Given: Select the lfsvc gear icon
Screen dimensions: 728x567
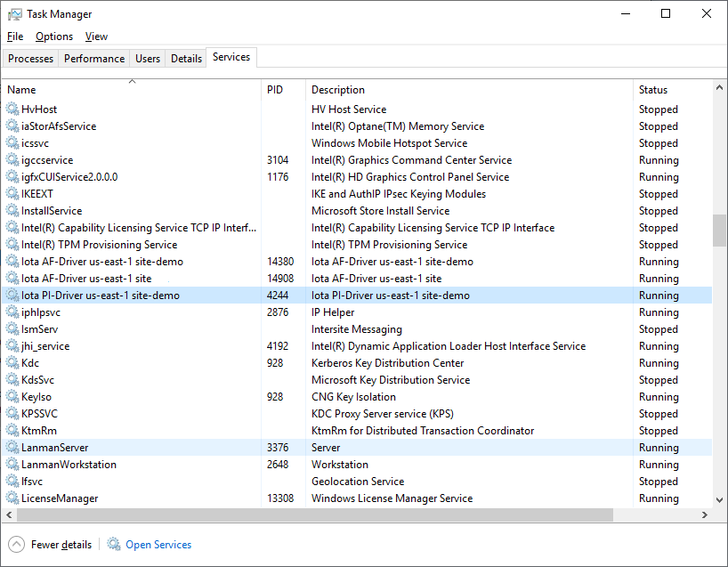Looking at the screenshot, I should point(12,481).
